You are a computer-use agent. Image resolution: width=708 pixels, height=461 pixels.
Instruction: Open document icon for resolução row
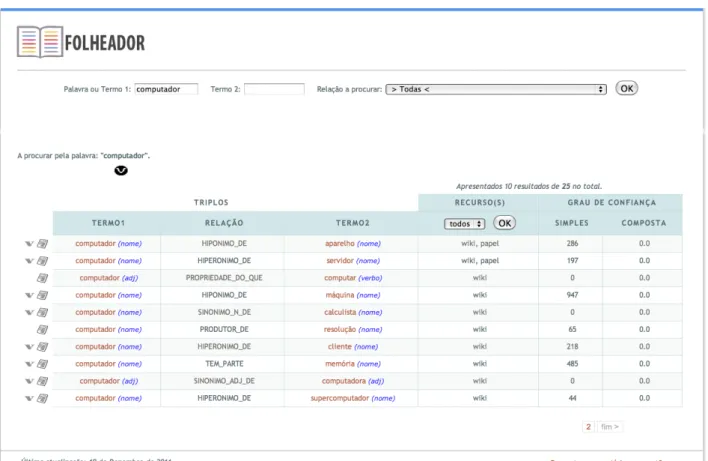(42, 329)
